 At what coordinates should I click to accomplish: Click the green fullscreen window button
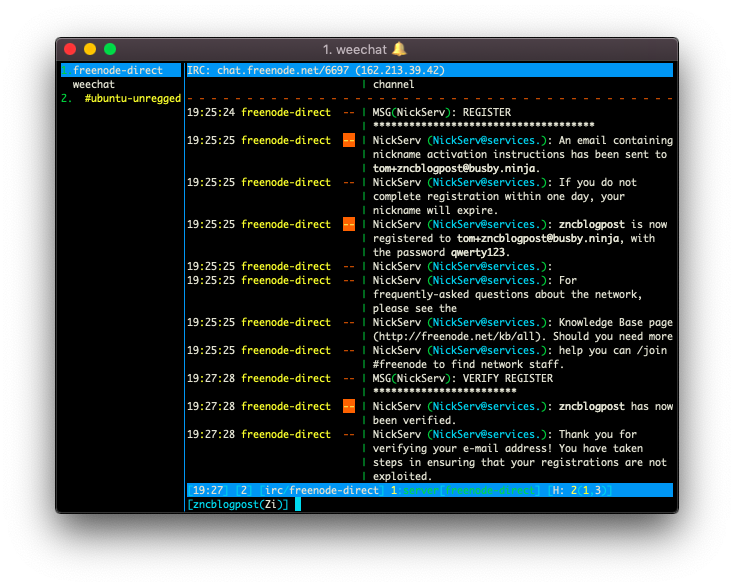point(110,49)
